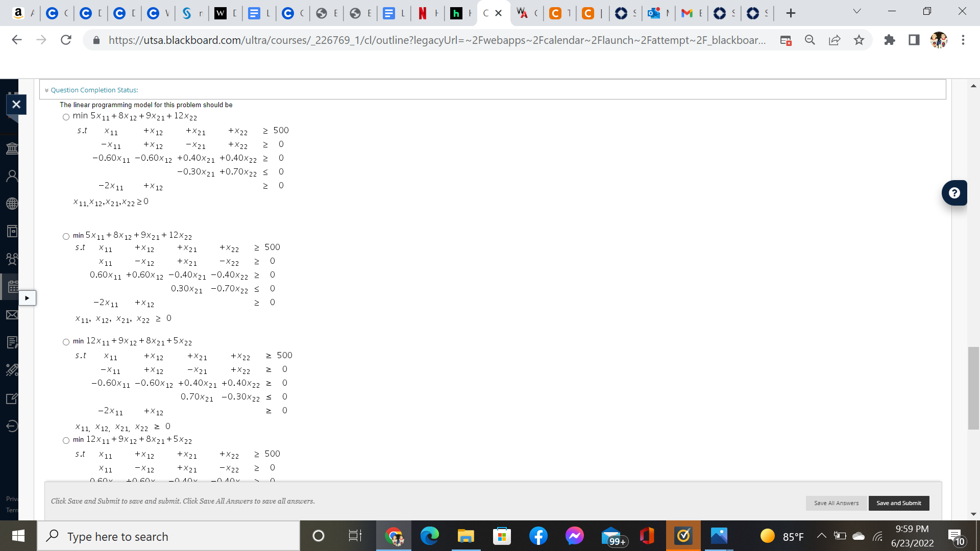Open the Calendar icon in sidebar

pos(12,287)
